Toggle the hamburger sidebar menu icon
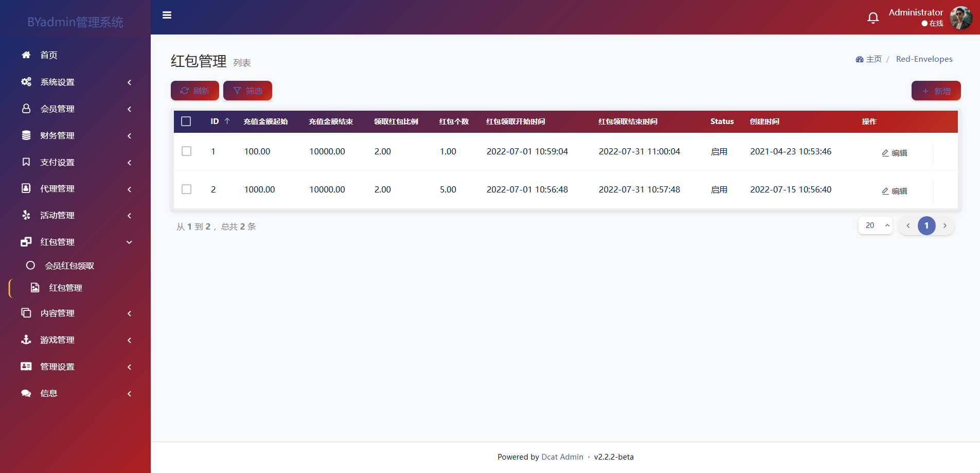The image size is (980, 473). [x=167, y=15]
